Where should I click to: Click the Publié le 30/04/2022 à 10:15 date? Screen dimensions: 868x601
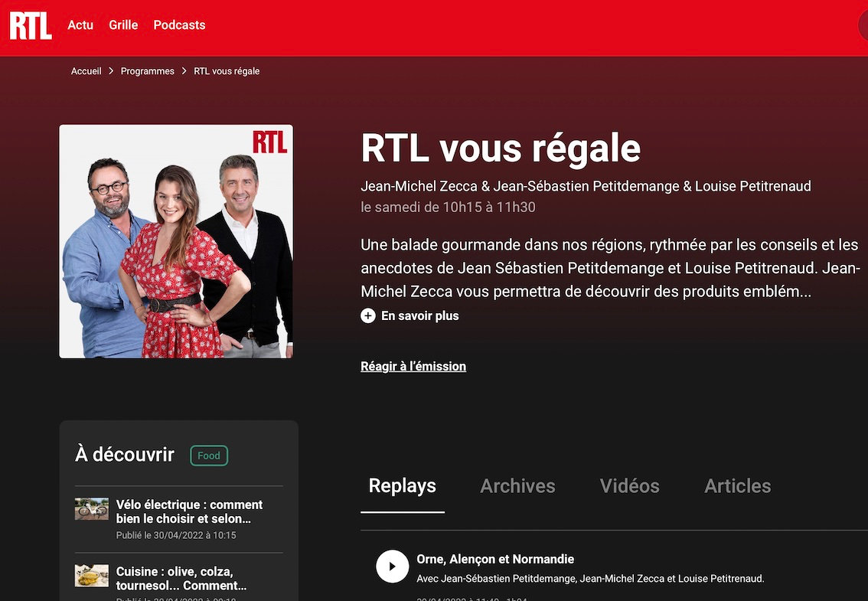[176, 535]
